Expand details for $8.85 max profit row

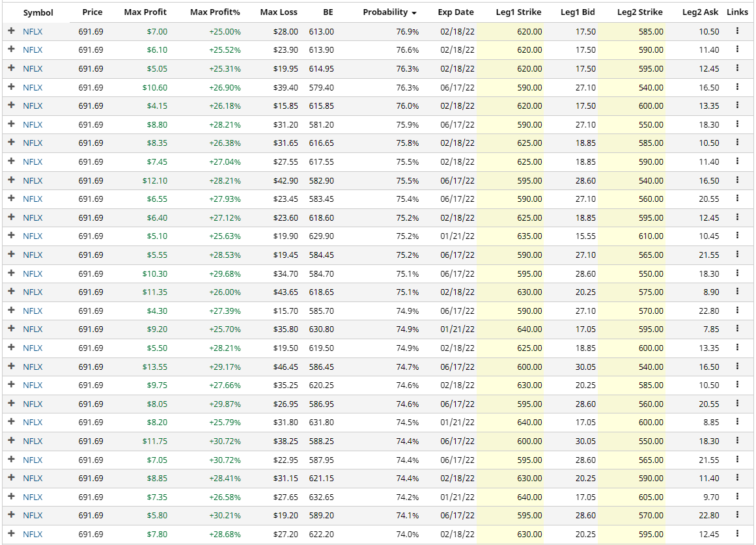tap(12, 477)
